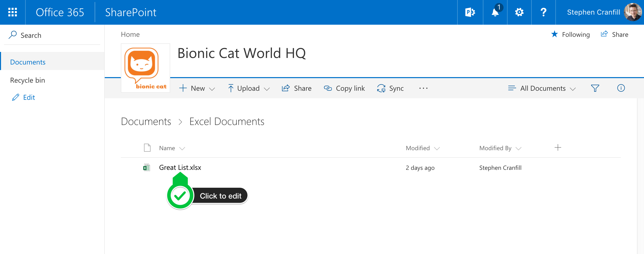644x254 pixels.
Task: Go to Home breadcrumb link
Action: pyautogui.click(x=130, y=34)
